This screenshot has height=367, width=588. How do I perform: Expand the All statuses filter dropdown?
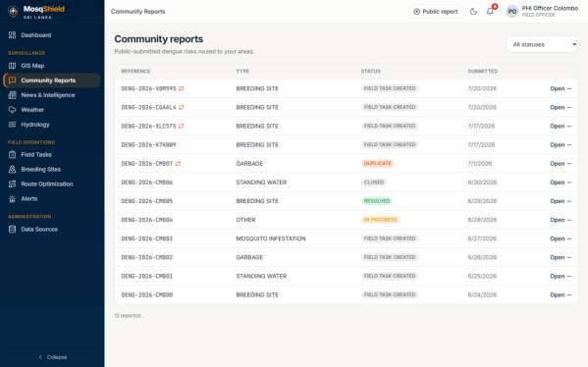(x=542, y=44)
